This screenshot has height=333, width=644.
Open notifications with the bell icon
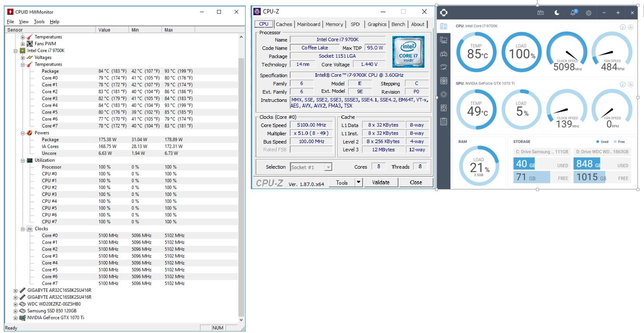(x=573, y=13)
